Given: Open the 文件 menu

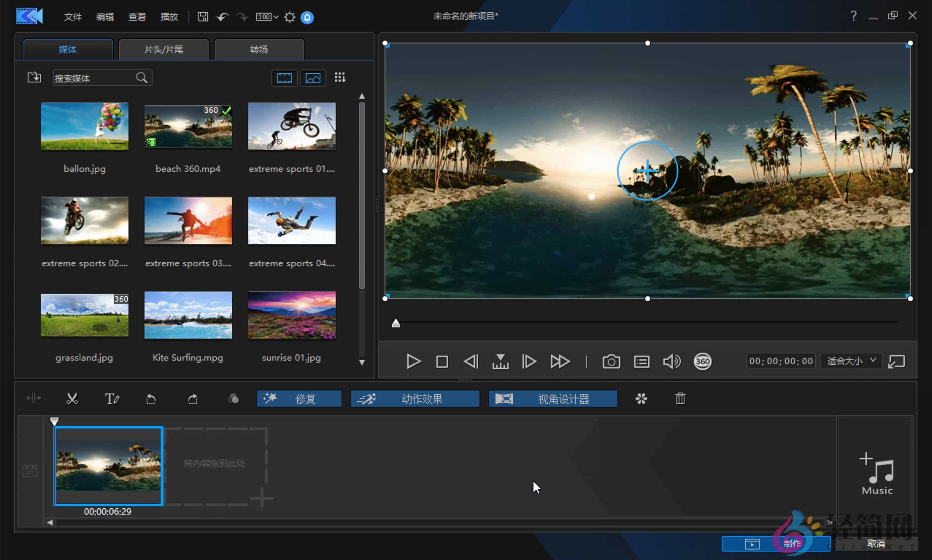Looking at the screenshot, I should point(73,17).
